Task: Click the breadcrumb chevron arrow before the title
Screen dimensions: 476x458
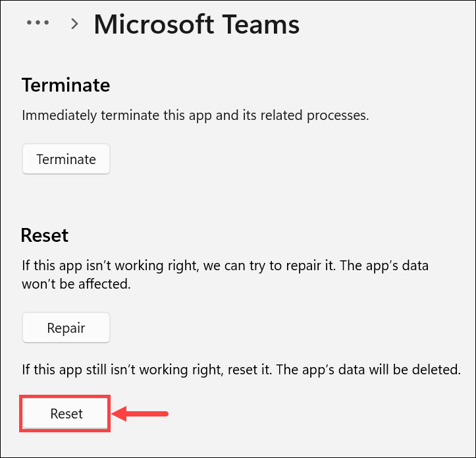Action: 75,24
